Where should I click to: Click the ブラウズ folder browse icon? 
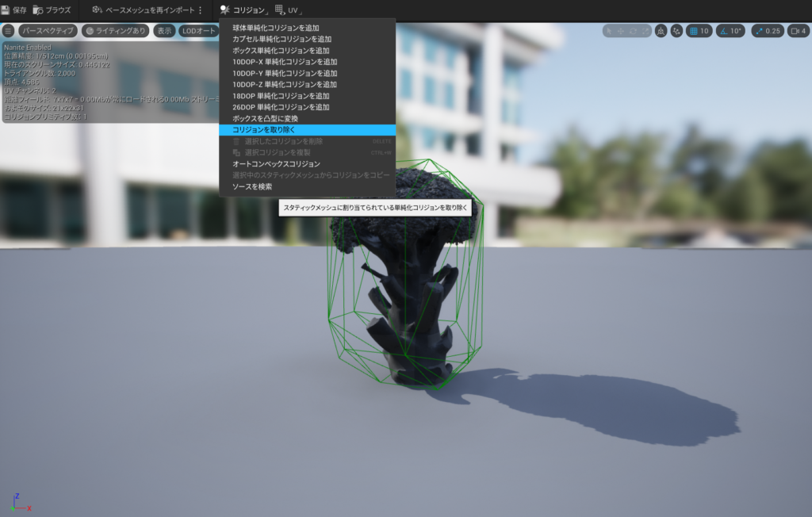38,10
